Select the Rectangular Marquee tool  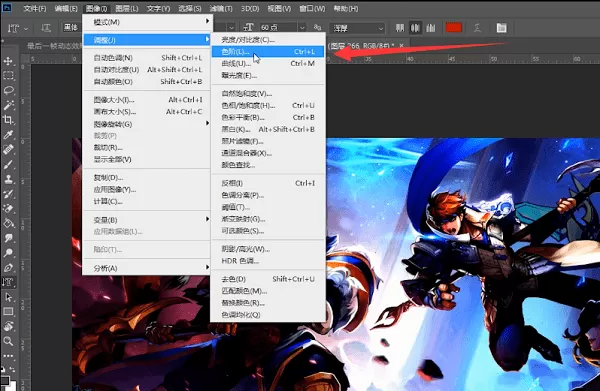pos(8,75)
